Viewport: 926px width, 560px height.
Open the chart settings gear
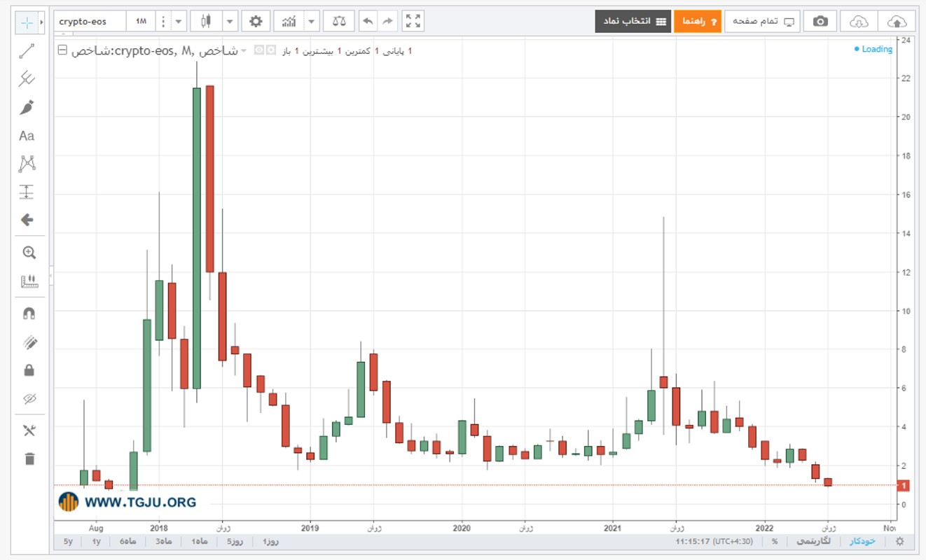[x=256, y=22]
